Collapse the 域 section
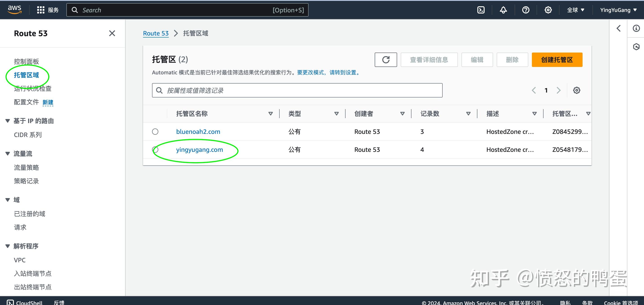644x305 pixels. (7, 200)
